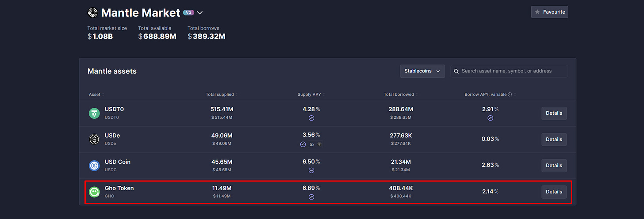Sort by Borrow APY, variable header
Image resolution: width=644 pixels, height=219 pixels.
(x=490, y=94)
